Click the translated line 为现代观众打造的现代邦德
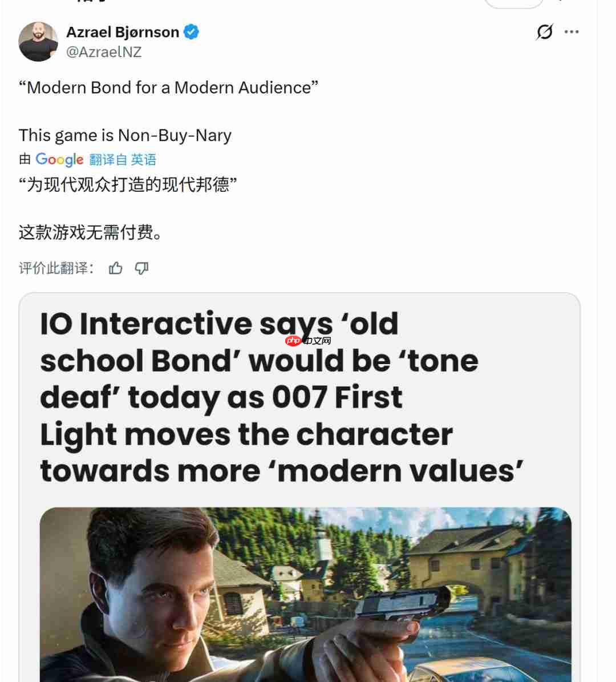 (128, 185)
